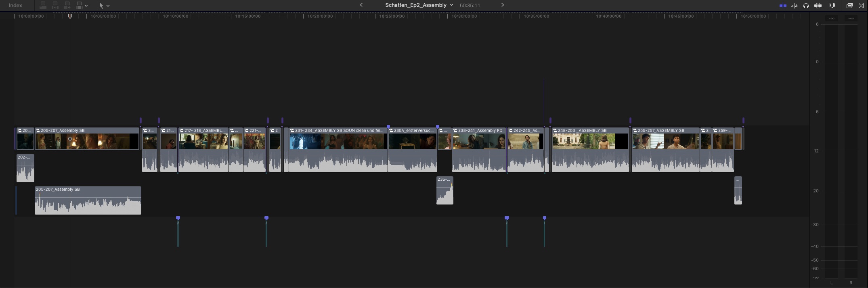Toggle timeline snapping
Viewport: 868px width, 288px height.
[x=818, y=6]
